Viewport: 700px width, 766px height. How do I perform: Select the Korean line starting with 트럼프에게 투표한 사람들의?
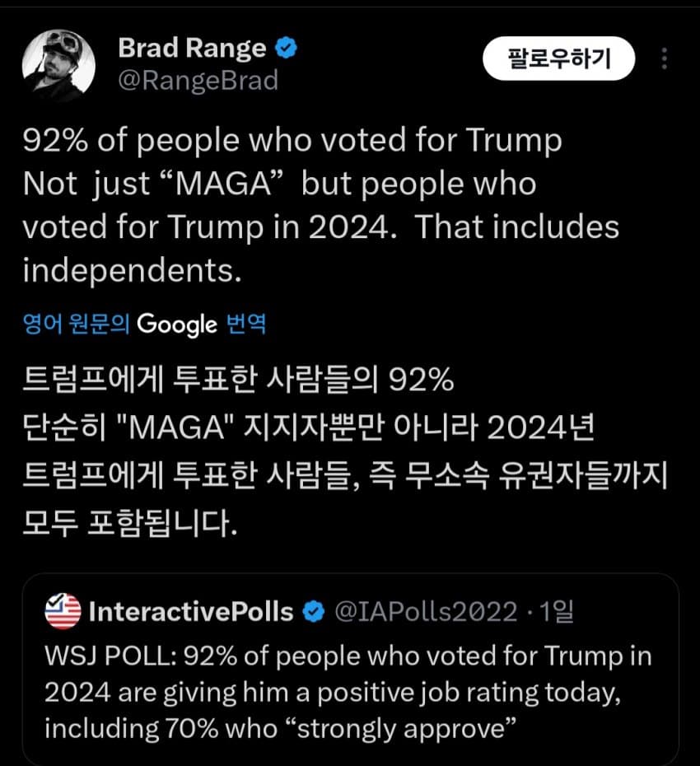click(x=238, y=382)
